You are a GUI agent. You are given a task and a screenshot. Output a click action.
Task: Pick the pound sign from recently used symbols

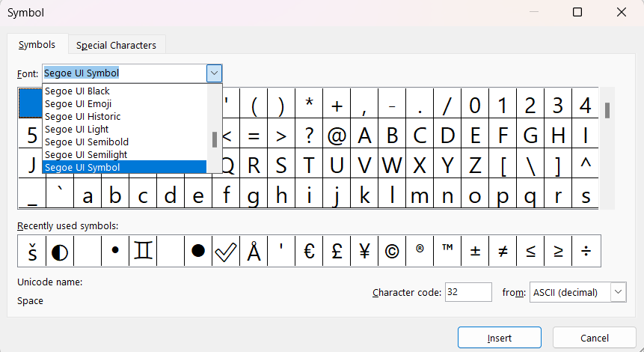click(x=337, y=251)
